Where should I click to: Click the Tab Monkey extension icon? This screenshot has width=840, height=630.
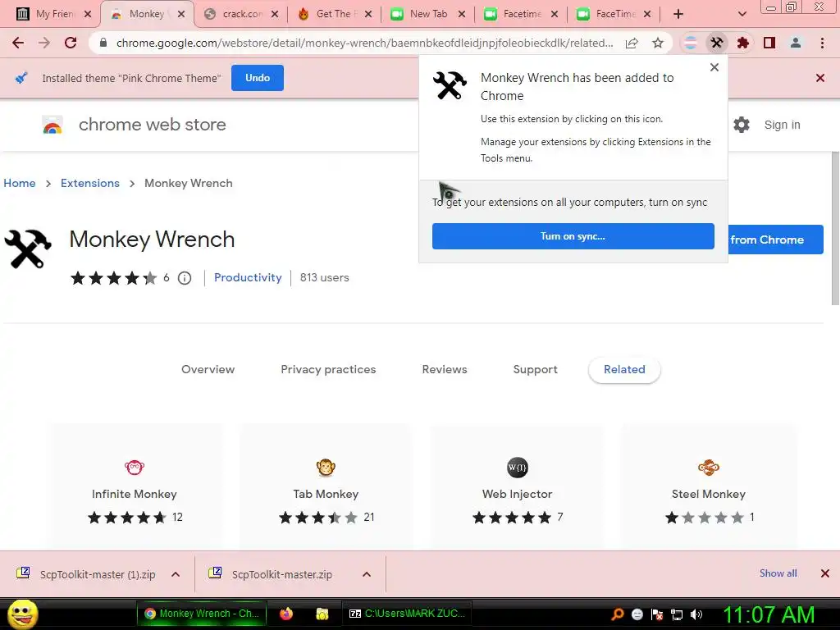(x=326, y=468)
